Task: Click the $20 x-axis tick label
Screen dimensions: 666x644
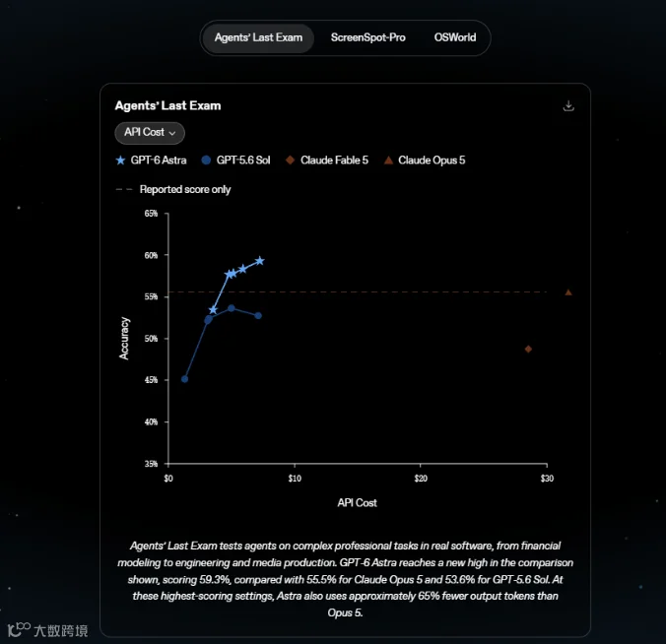Action: (x=421, y=479)
